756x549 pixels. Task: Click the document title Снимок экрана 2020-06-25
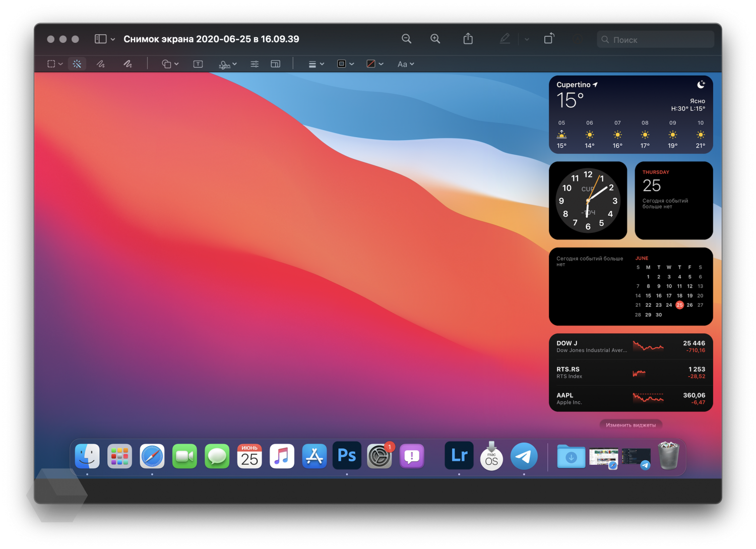tap(211, 39)
